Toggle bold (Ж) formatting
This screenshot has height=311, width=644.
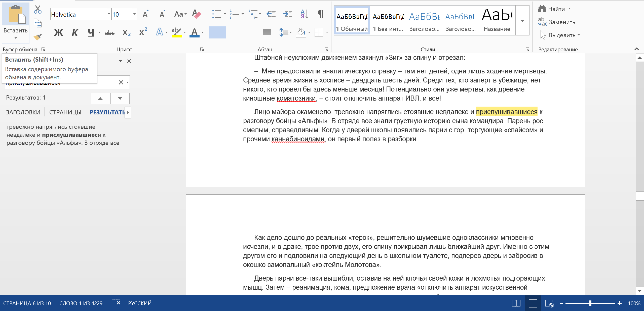[59, 32]
